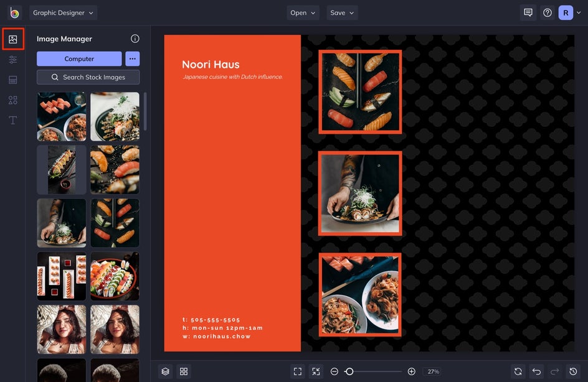Open the Text tool sidebar tab
The image size is (588, 382).
12,120
